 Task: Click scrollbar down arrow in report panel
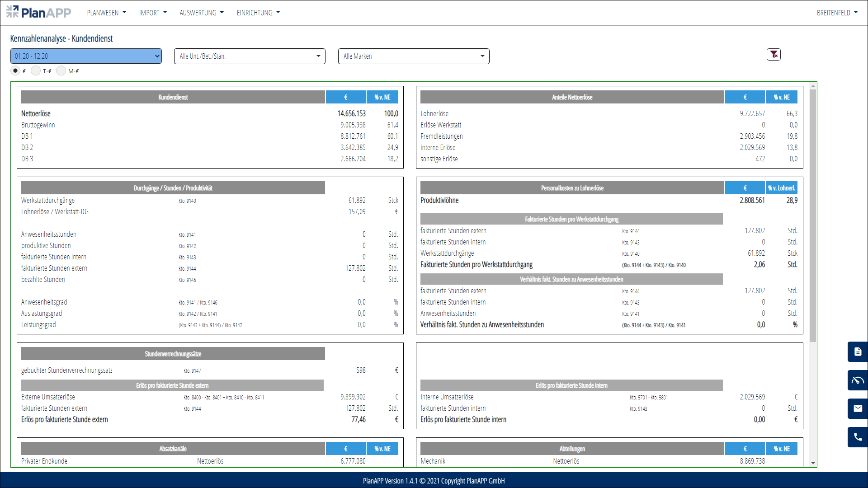(813, 463)
